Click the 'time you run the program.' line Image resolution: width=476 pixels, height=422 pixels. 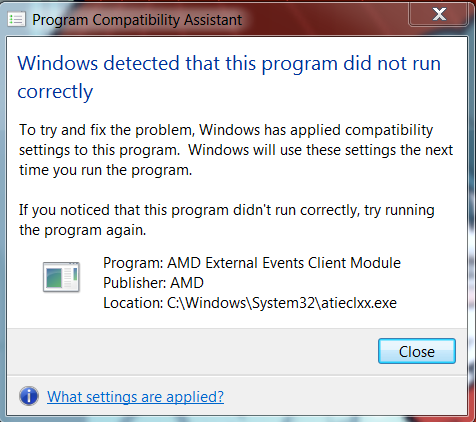(106, 170)
